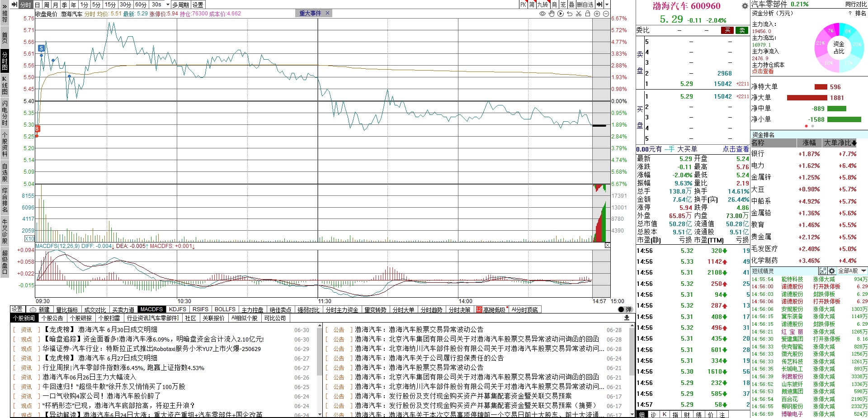Screen dimensions: 868x418
Task: Click the 点击查看 link beside 大买单
Action: coord(736,149)
